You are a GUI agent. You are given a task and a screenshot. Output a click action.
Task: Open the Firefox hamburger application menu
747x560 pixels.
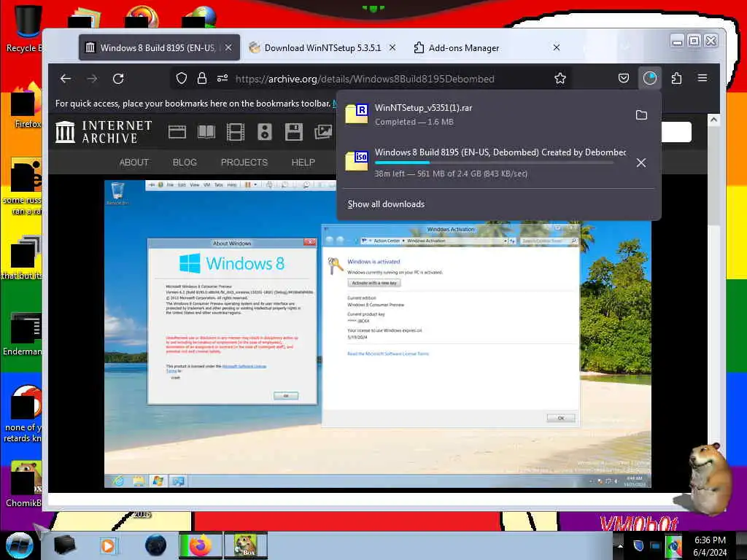coord(703,78)
